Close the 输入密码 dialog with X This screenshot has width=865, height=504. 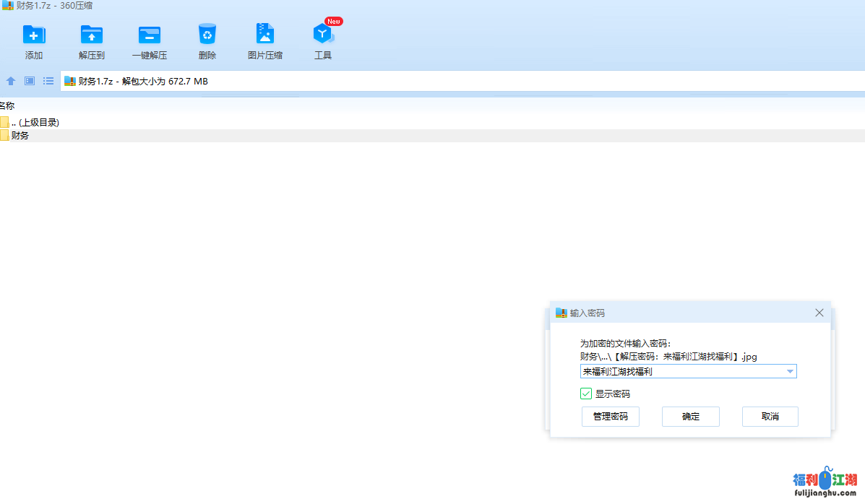point(819,313)
